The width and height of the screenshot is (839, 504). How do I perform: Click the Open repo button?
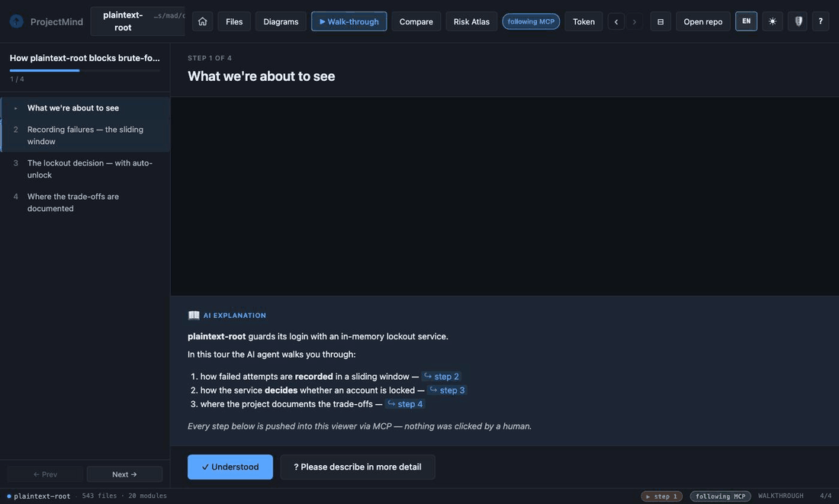(x=702, y=21)
